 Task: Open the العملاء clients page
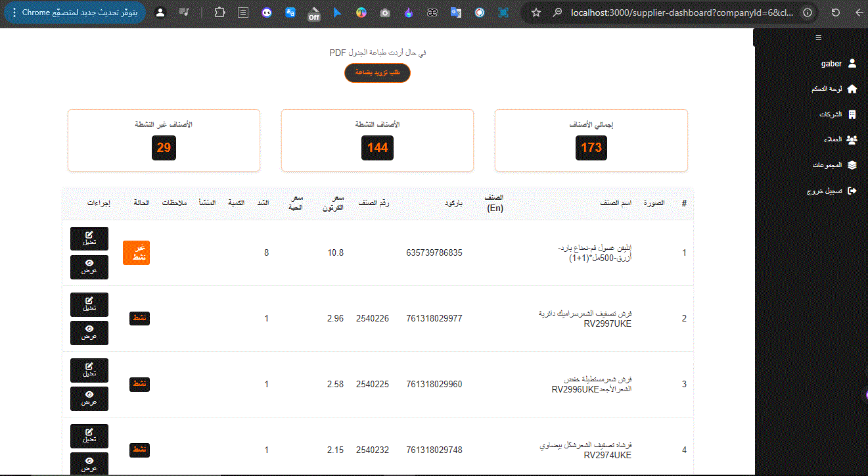point(840,139)
